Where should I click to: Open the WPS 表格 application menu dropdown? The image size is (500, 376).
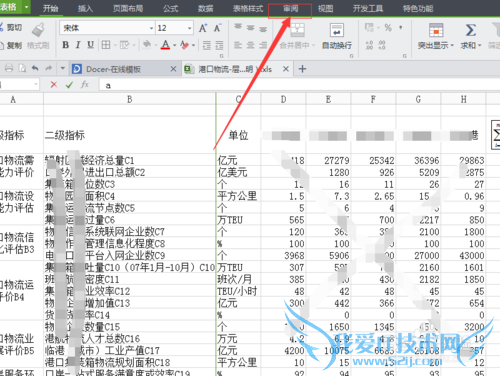(x=26, y=7)
